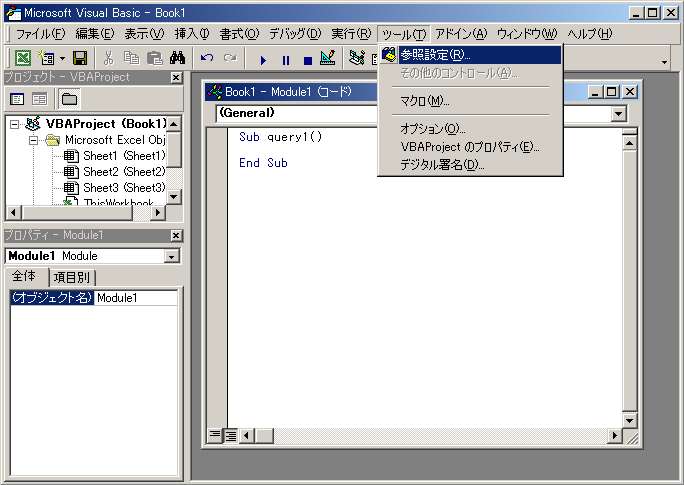Open the ヘルプ(H) menu
This screenshot has width=684, height=485.
click(590, 34)
